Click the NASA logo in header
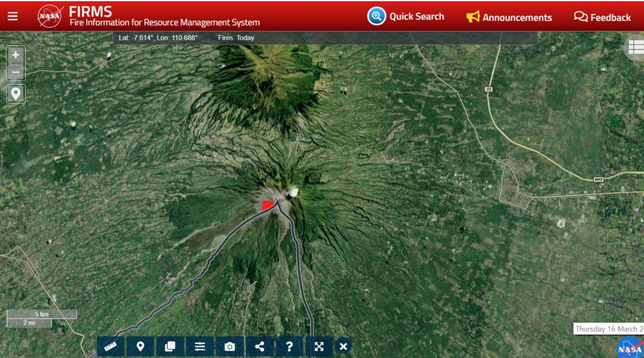The height and width of the screenshot is (358, 644). tap(50, 16)
